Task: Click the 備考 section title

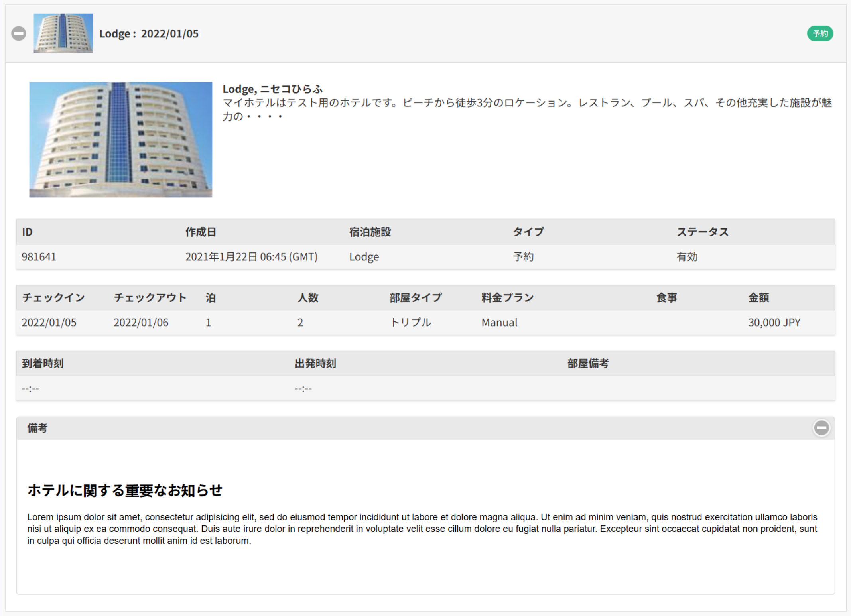Action: pos(37,428)
